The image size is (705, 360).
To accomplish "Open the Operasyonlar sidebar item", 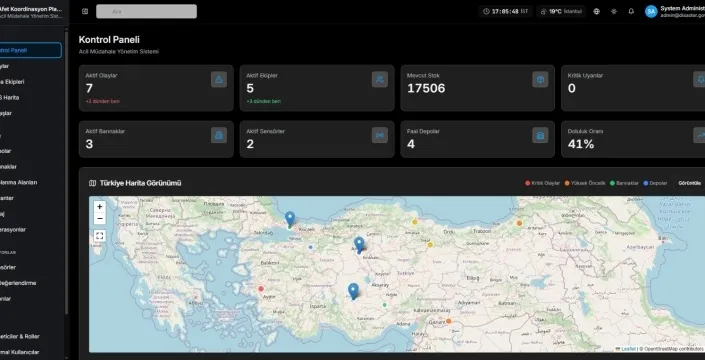I will pyautogui.click(x=31, y=230).
